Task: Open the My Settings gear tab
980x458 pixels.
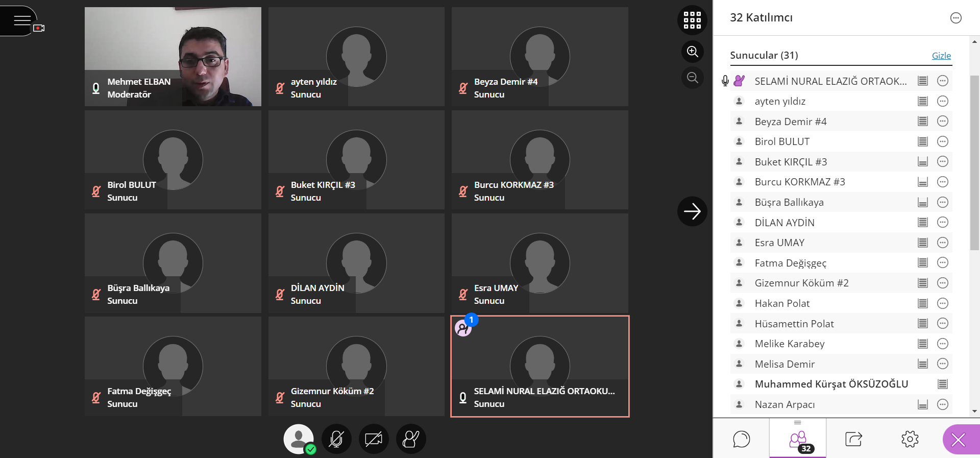Action: 910,439
